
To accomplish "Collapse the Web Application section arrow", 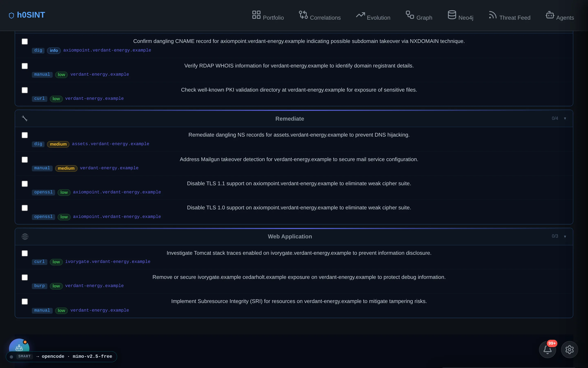I will click(x=565, y=237).
